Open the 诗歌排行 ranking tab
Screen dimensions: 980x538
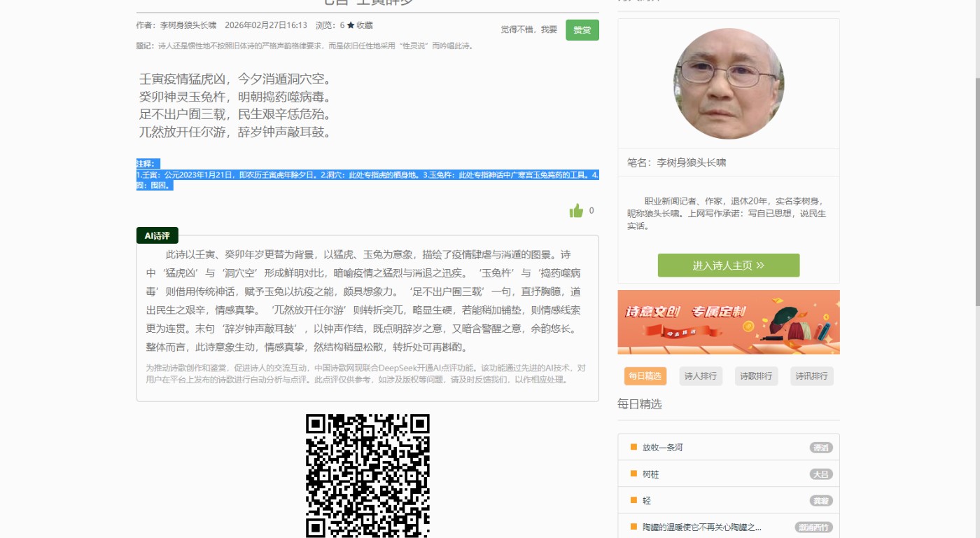756,376
